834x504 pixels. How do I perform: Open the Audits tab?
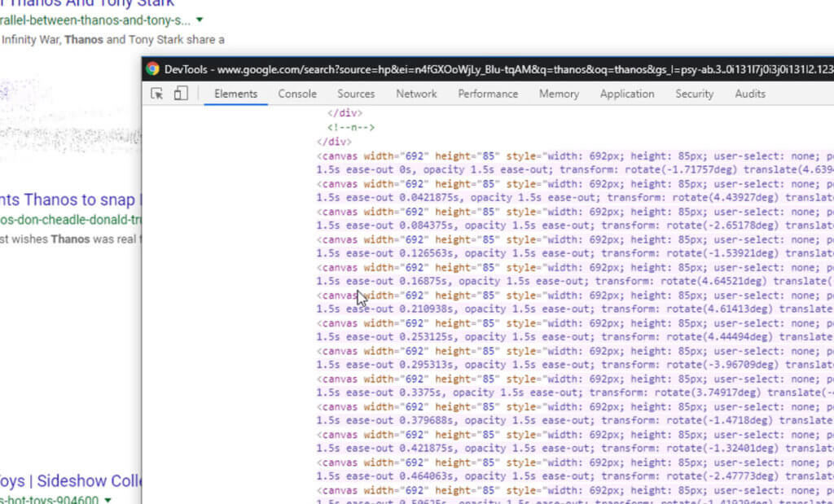[x=750, y=94]
